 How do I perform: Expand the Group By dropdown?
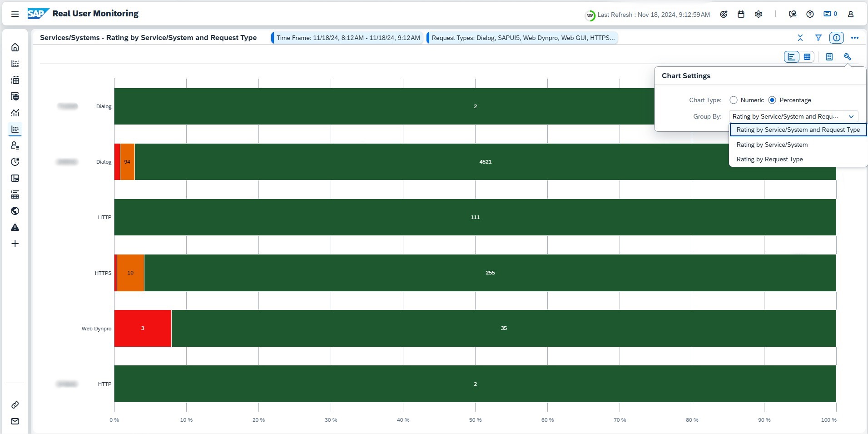793,117
